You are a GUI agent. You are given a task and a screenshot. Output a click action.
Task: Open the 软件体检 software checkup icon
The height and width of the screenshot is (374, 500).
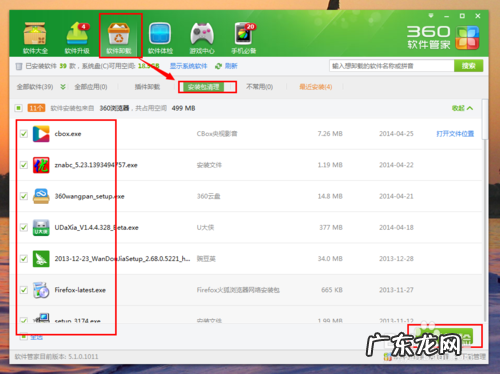(x=160, y=37)
